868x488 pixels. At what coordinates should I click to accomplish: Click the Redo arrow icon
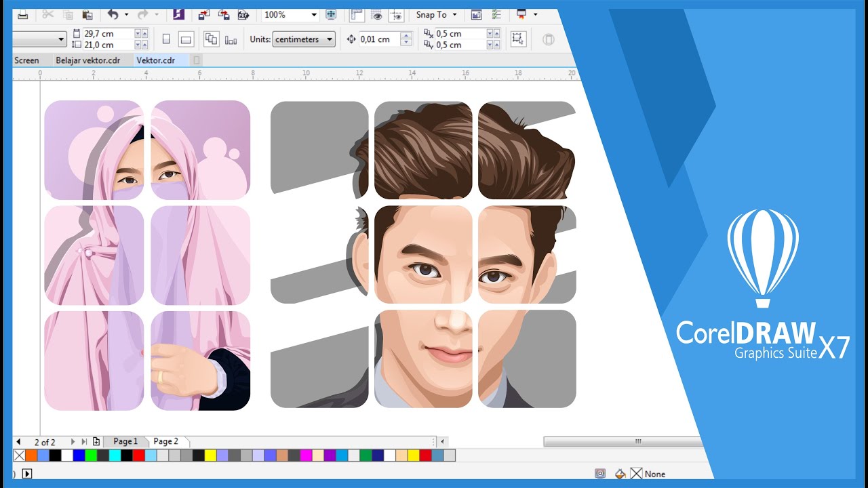click(x=142, y=14)
